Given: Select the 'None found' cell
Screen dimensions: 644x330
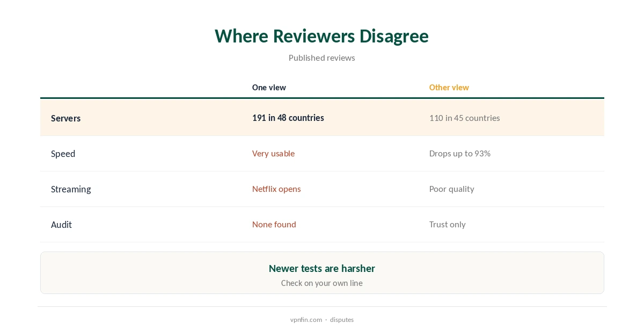Looking at the screenshot, I should 274,224.
